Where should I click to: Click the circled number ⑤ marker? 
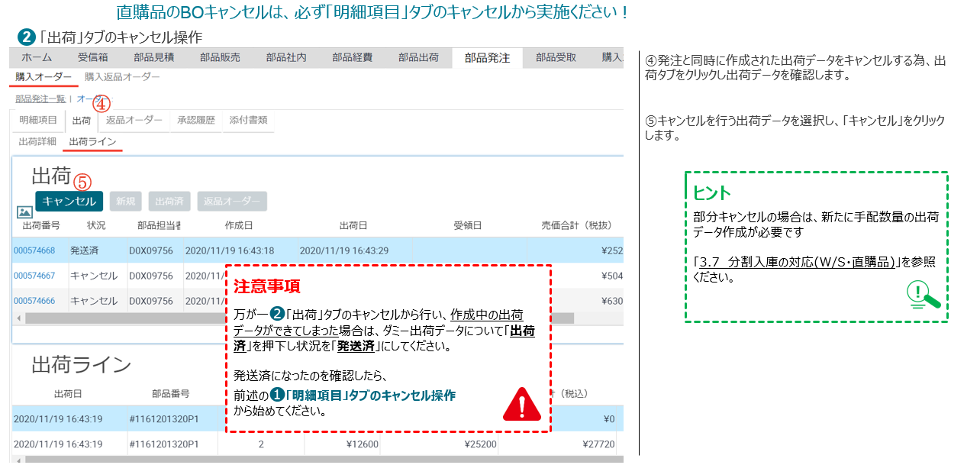[82, 182]
